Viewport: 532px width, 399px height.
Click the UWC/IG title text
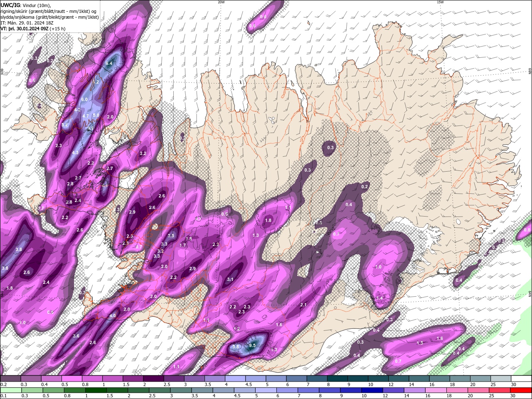[x=10, y=5]
